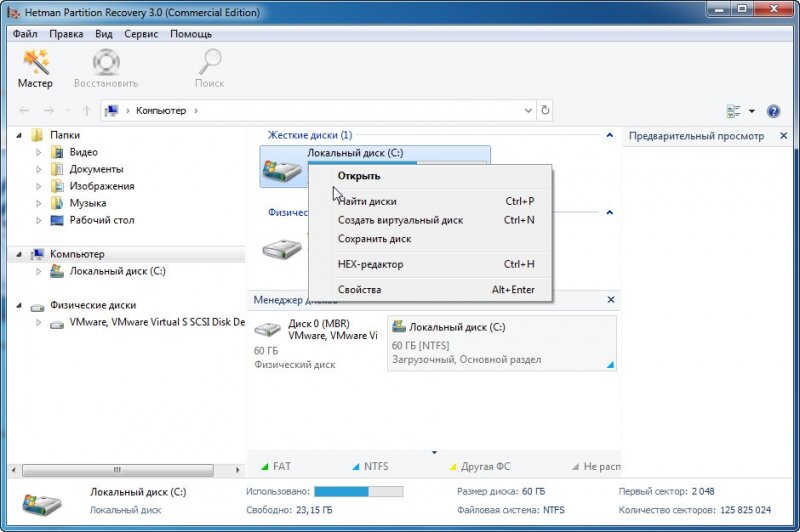
Task: Click the Компьютер icon in the tree
Action: click(37, 254)
